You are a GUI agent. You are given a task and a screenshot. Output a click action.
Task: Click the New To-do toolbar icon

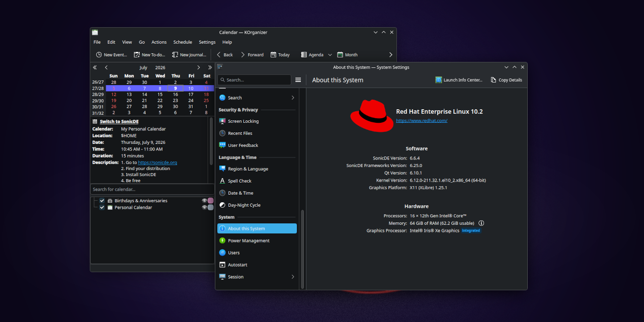[137, 54]
